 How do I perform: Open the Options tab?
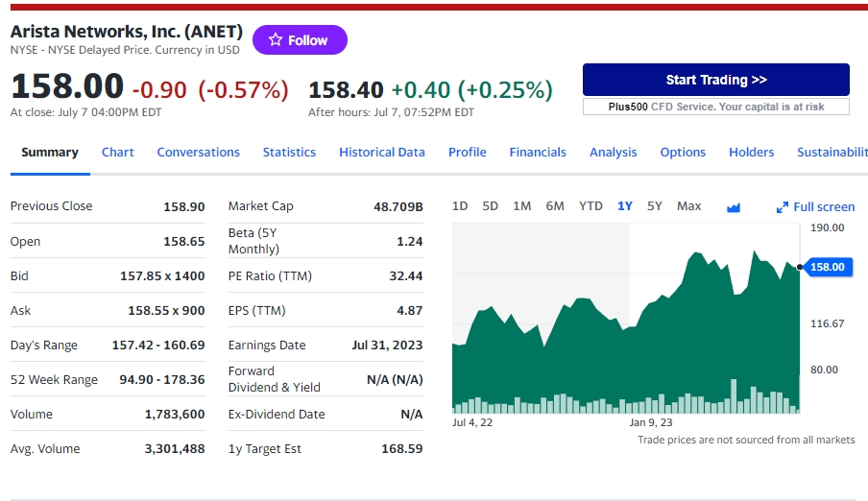(x=683, y=153)
